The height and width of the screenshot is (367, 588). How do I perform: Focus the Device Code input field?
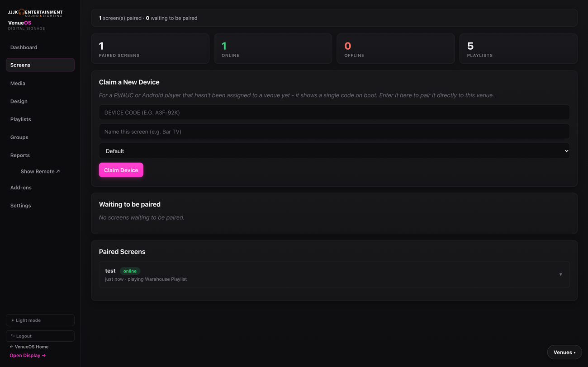point(334,113)
